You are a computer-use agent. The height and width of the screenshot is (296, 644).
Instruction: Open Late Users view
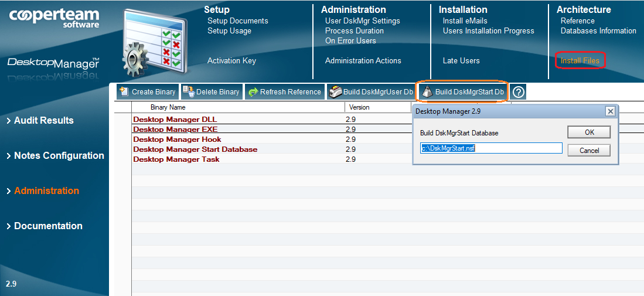461,61
